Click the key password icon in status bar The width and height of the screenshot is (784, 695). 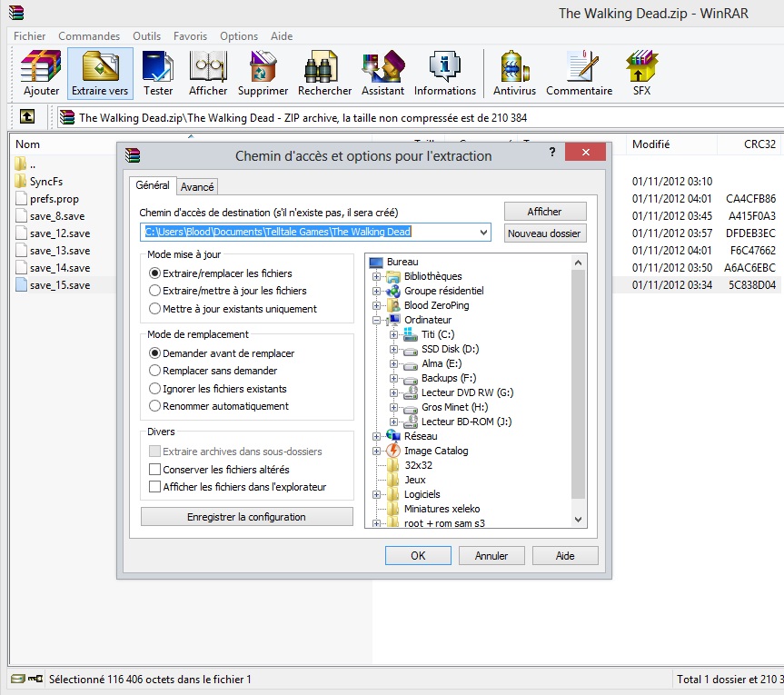tap(35, 679)
